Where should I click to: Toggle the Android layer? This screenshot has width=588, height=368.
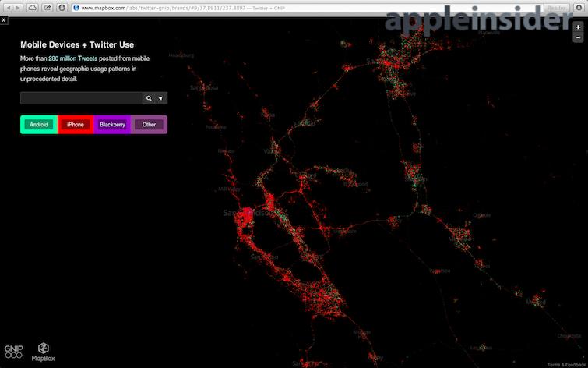tap(39, 125)
